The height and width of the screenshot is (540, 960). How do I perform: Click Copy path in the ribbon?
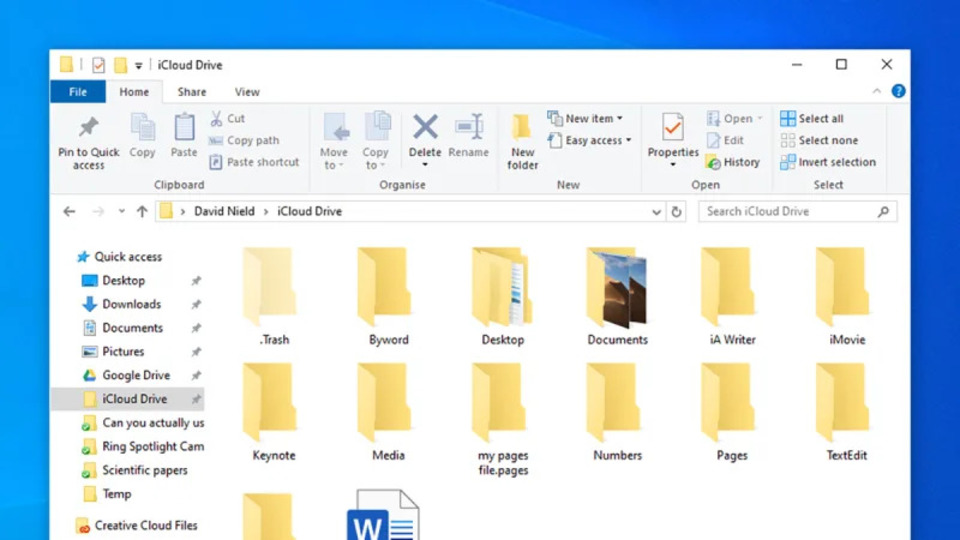(x=244, y=140)
